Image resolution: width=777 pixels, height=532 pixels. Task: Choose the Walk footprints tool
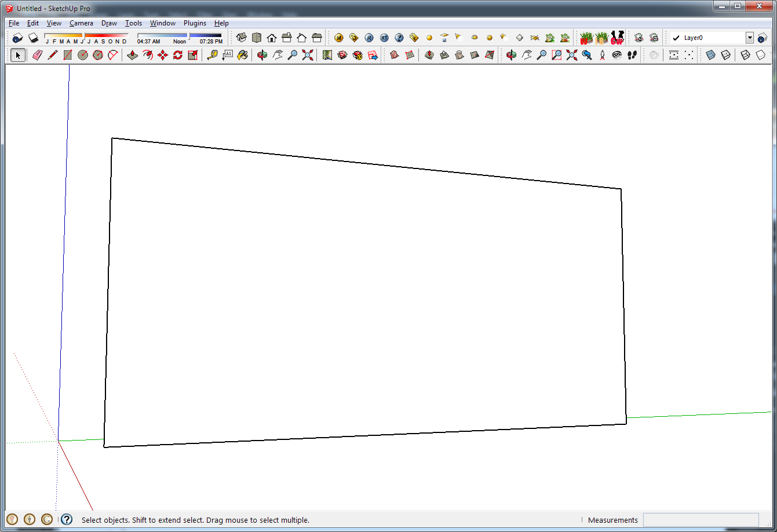632,55
